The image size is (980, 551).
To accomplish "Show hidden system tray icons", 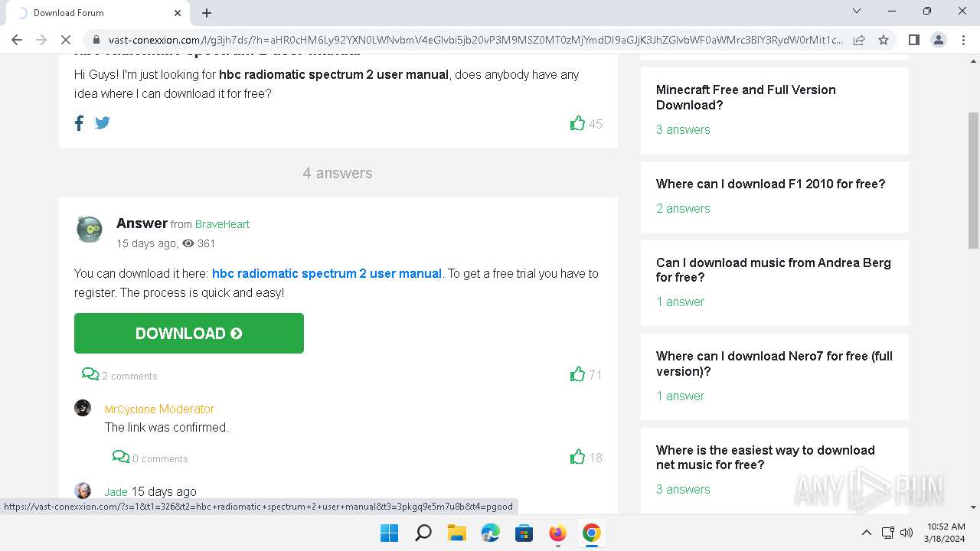I will tap(867, 533).
